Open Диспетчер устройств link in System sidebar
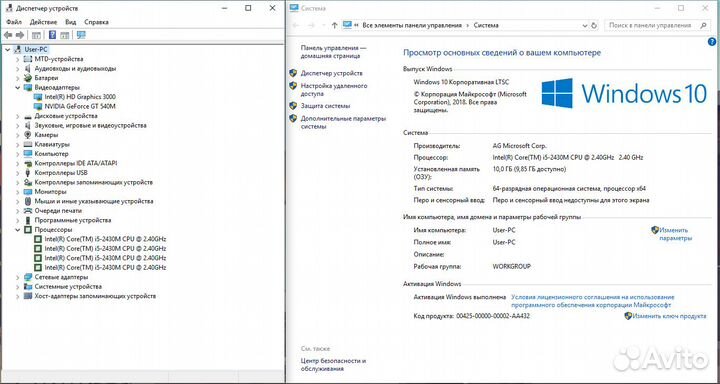 332,73
